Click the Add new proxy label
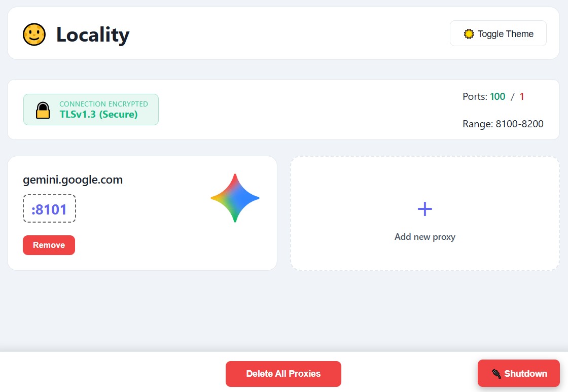The height and width of the screenshot is (392, 568). (x=424, y=237)
